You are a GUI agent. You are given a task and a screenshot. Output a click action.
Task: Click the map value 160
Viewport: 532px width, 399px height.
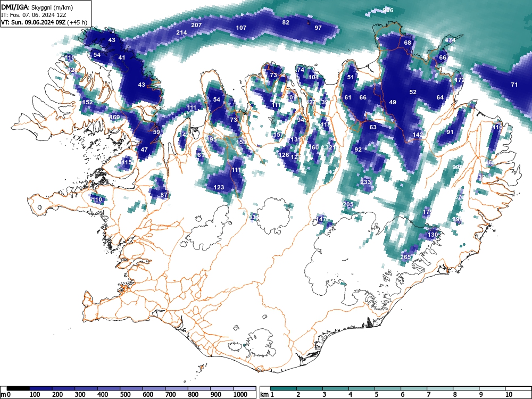313,147
